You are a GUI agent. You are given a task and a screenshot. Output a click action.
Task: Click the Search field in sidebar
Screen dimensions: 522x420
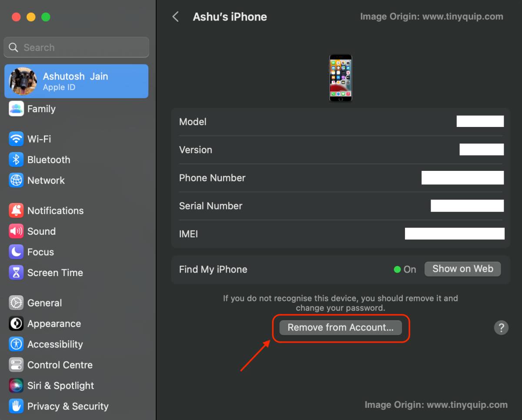(77, 47)
